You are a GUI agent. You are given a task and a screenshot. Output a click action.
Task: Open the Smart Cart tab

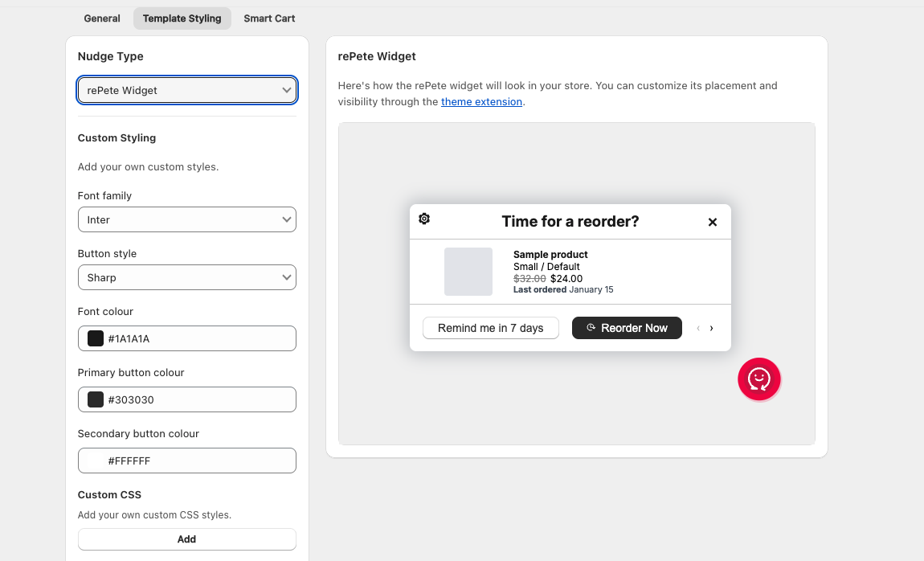point(269,18)
